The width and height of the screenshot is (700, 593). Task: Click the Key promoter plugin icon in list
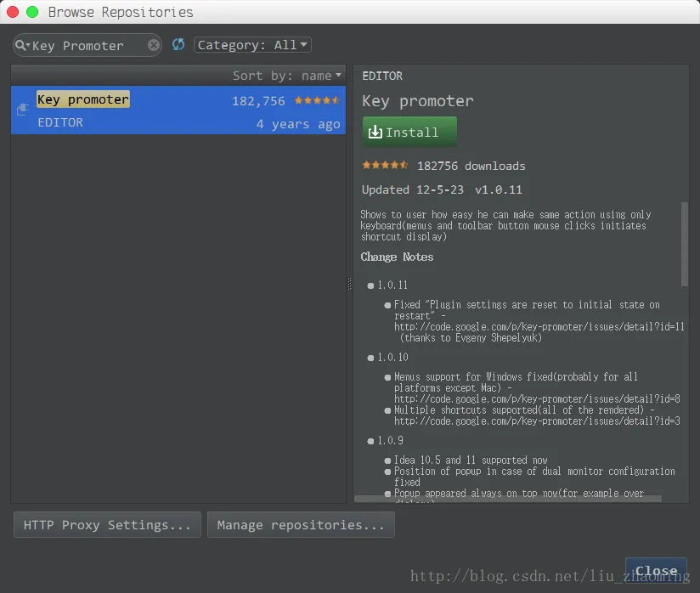pos(23,109)
